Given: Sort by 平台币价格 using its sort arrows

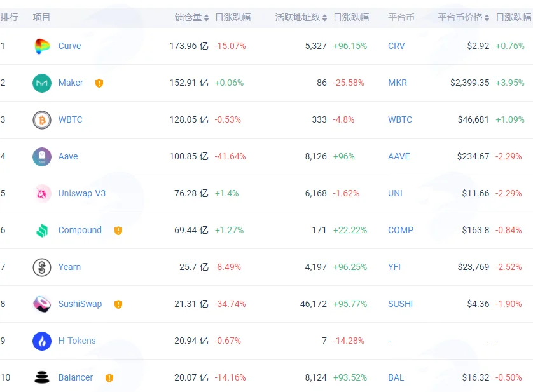Looking at the screenshot, I should (x=487, y=18).
